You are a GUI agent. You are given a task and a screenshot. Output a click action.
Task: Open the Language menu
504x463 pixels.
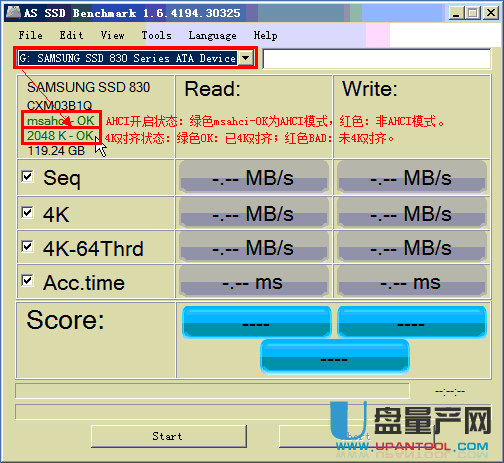click(x=212, y=35)
